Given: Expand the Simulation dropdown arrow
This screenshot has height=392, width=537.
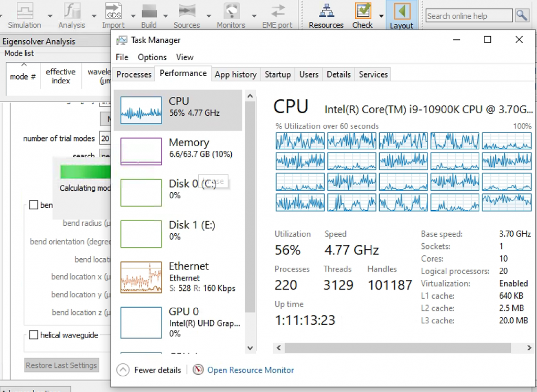Looking at the screenshot, I should click(50, 16).
